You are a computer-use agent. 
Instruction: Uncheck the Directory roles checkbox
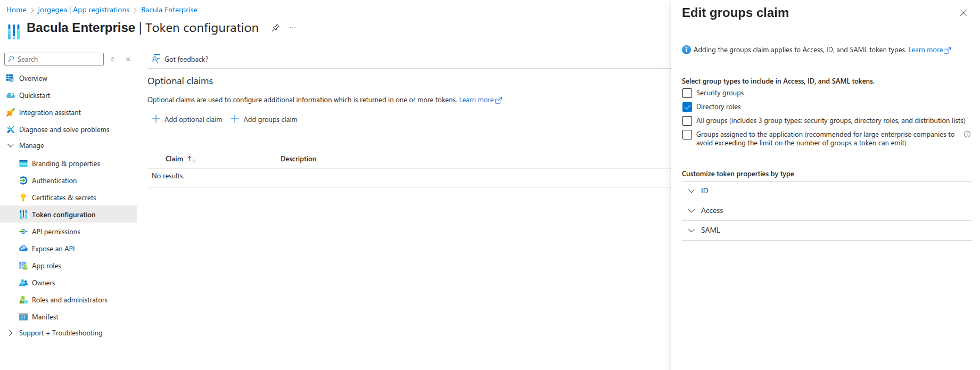tap(687, 107)
